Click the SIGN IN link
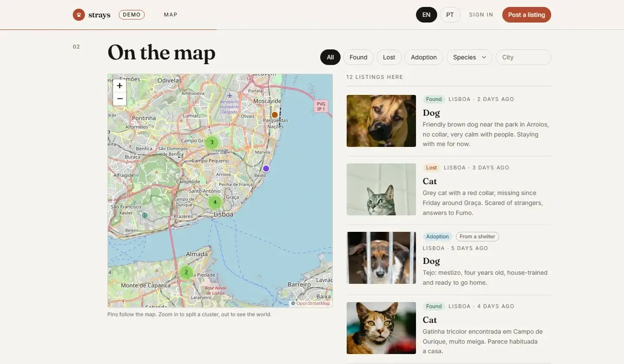 click(x=481, y=15)
